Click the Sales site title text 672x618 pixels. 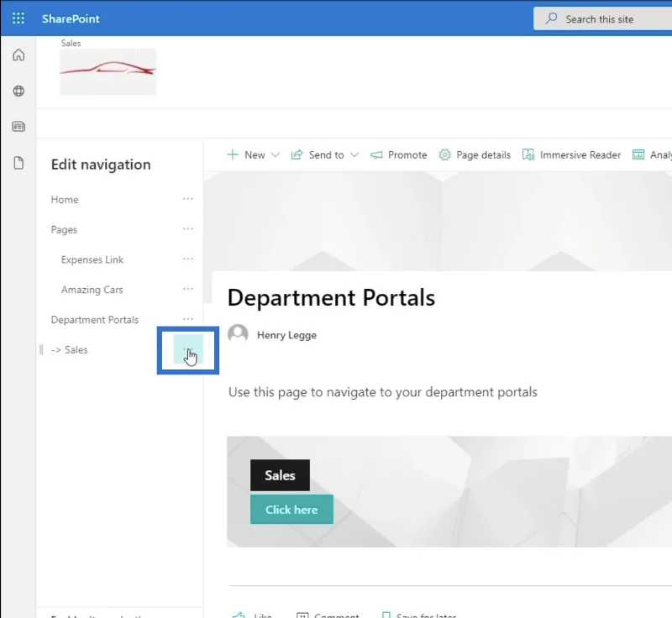[71, 43]
